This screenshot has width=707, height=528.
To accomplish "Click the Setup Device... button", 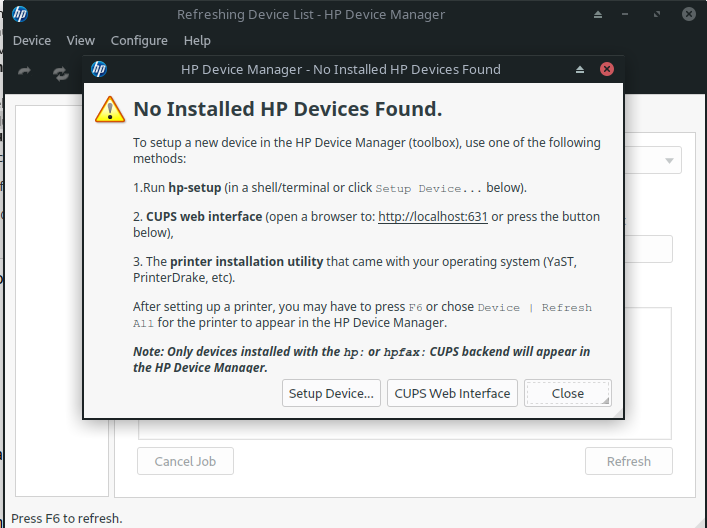I will coord(331,393).
